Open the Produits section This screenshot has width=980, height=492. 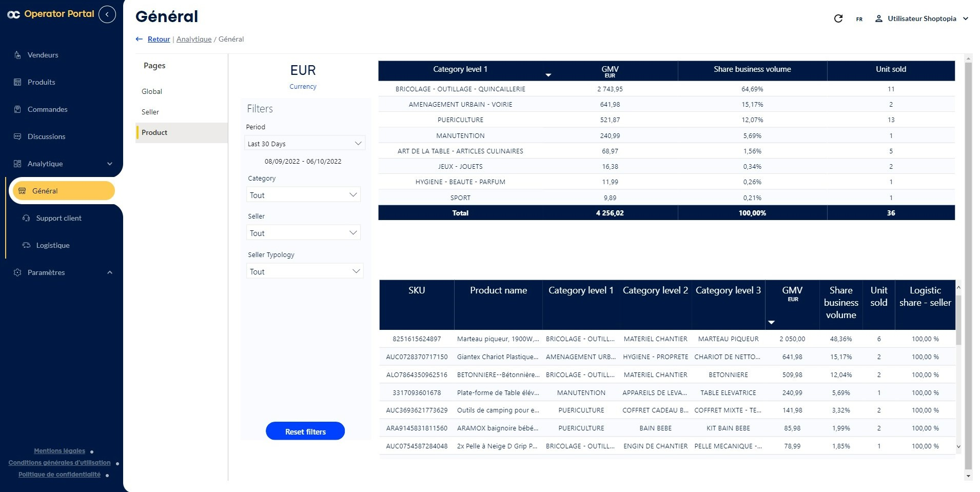click(41, 82)
